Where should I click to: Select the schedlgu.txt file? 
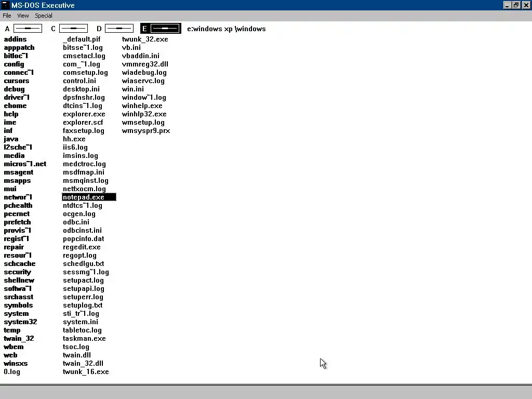[84, 263]
